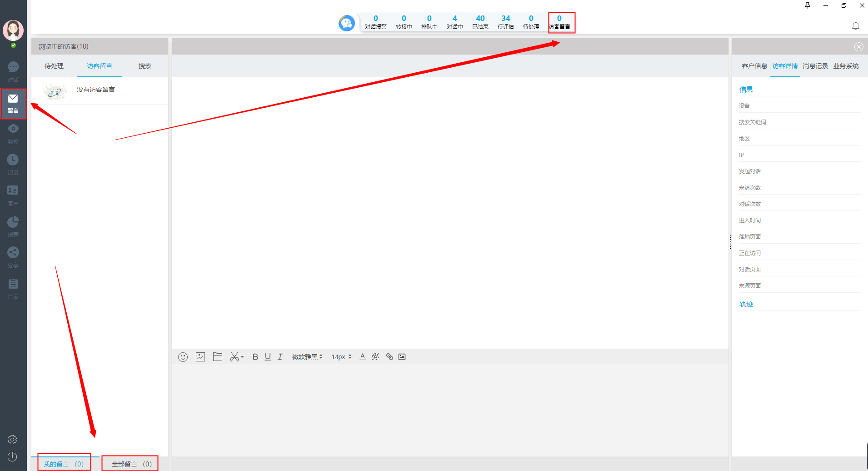Click the 对话中 counter showing 4
Screen dimensions: 868x471
(455, 22)
